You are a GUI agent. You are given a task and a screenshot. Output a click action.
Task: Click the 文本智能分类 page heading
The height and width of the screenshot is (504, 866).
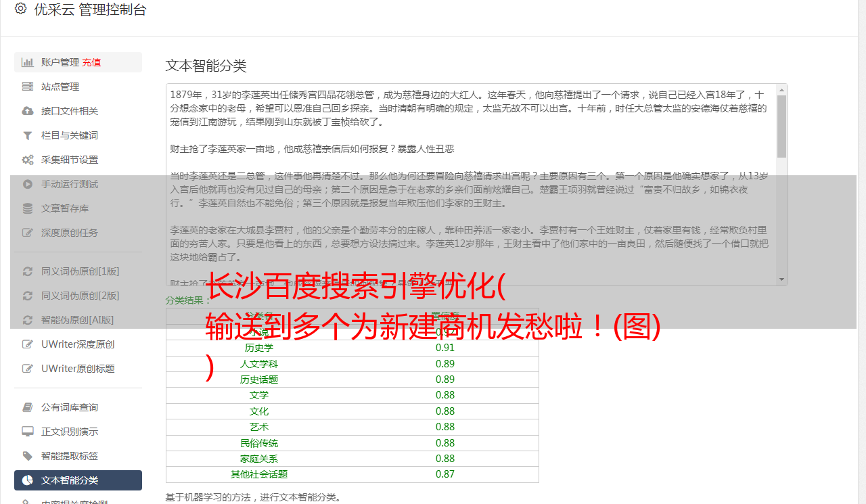click(206, 66)
